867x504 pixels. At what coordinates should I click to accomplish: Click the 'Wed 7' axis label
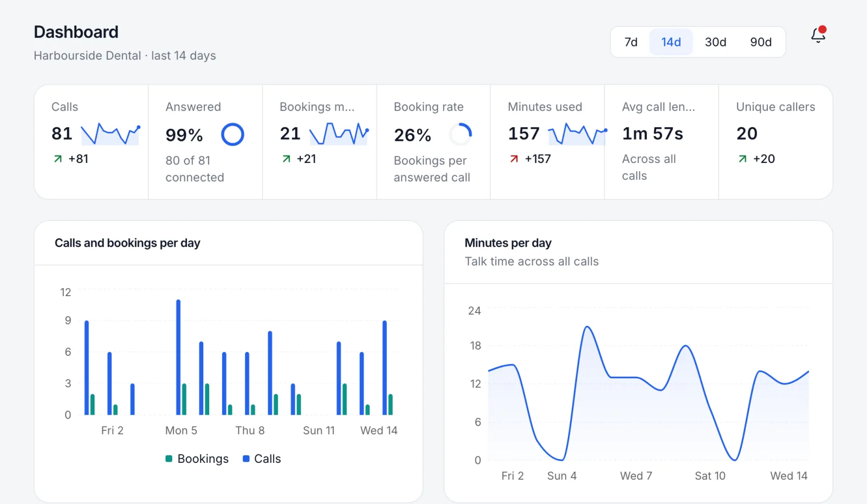click(636, 476)
